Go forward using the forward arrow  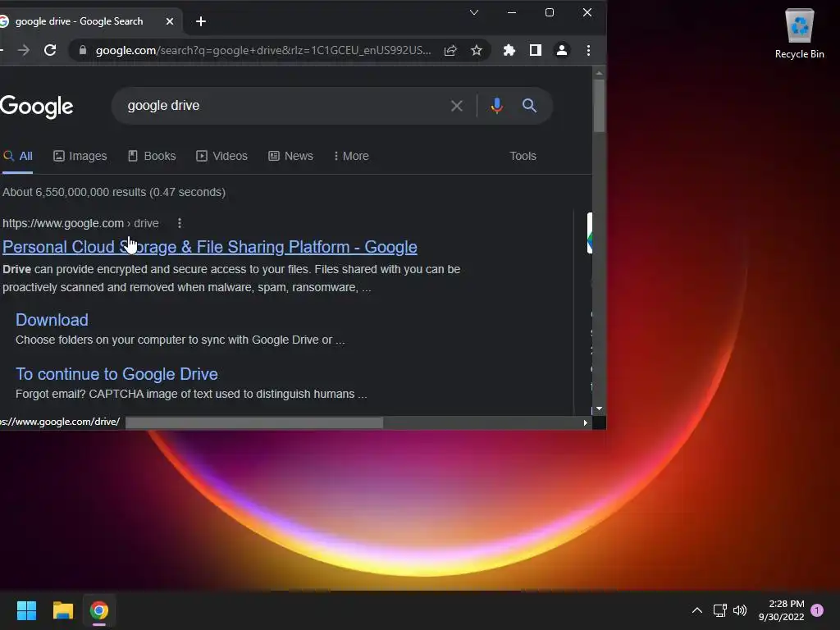(x=24, y=50)
